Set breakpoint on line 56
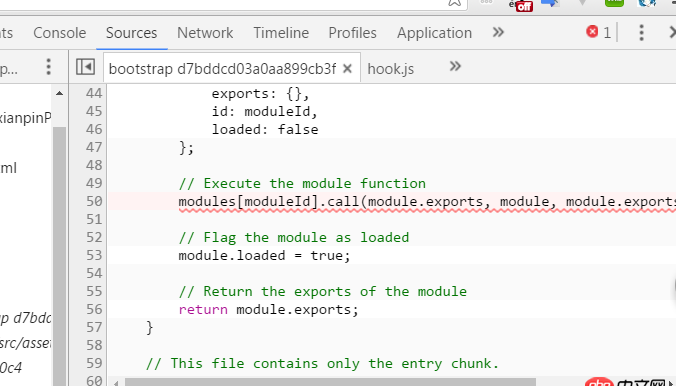 [94, 309]
